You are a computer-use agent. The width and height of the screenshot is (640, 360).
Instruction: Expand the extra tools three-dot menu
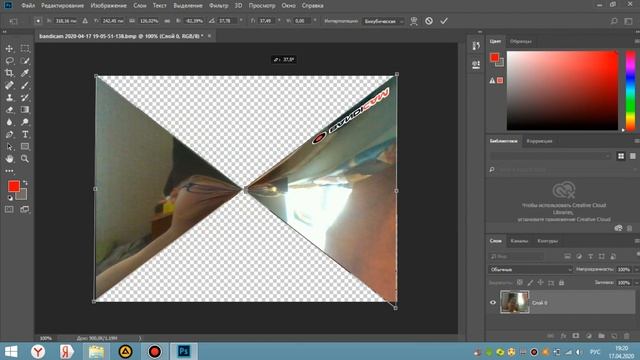coord(9,171)
